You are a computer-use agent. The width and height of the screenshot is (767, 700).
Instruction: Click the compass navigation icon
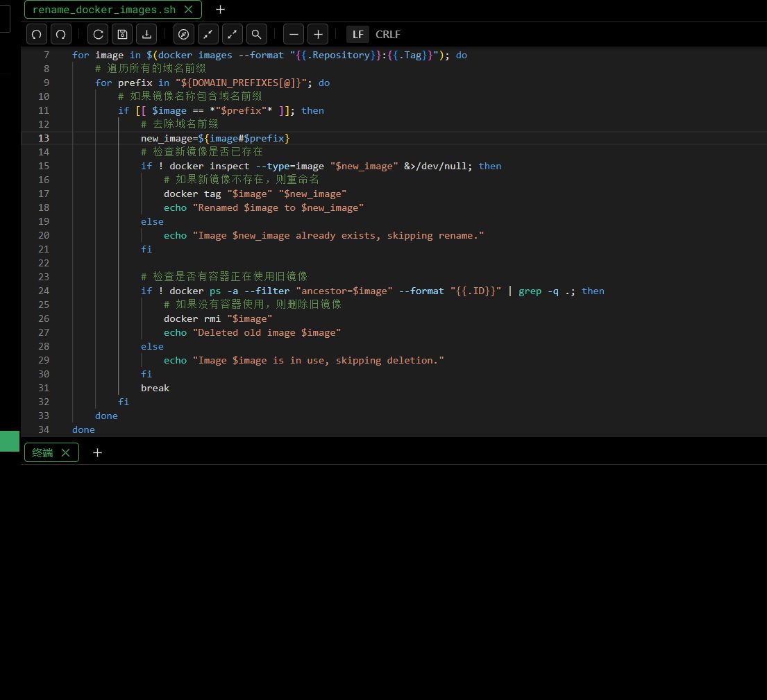[x=183, y=34]
